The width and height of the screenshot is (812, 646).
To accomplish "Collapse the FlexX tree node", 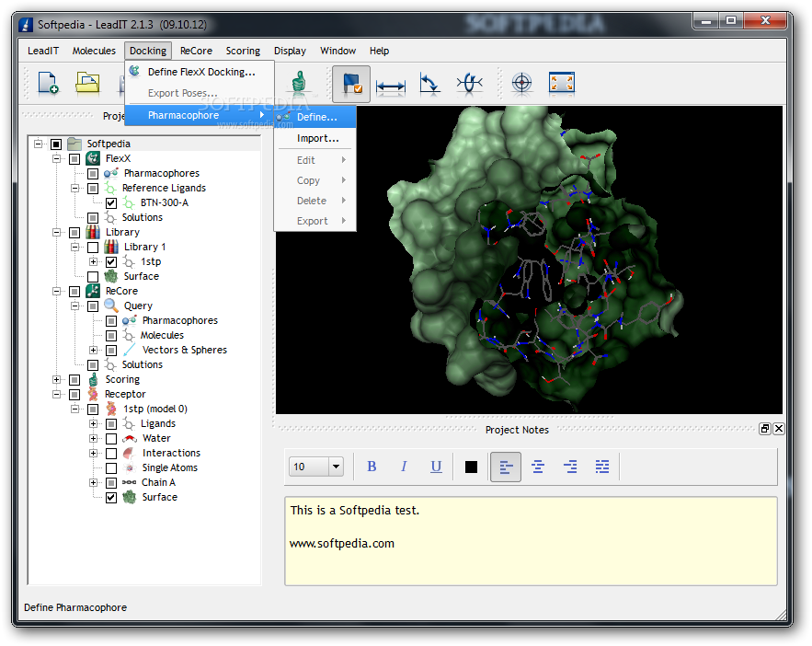I will pos(56,158).
